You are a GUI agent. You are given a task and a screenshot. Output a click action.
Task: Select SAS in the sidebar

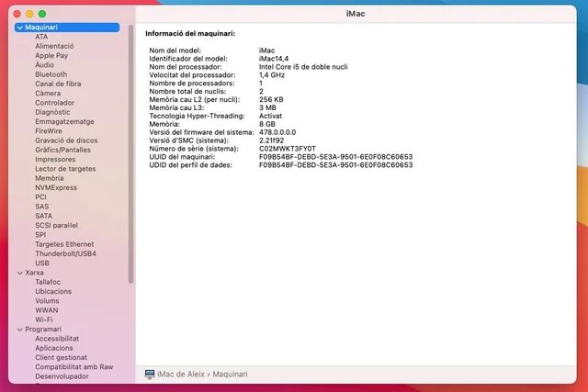point(42,207)
